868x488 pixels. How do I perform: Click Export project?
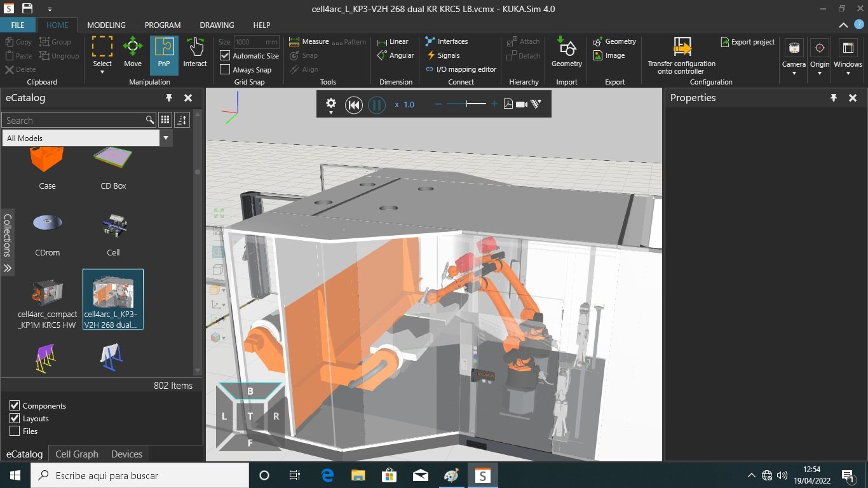click(x=748, y=42)
